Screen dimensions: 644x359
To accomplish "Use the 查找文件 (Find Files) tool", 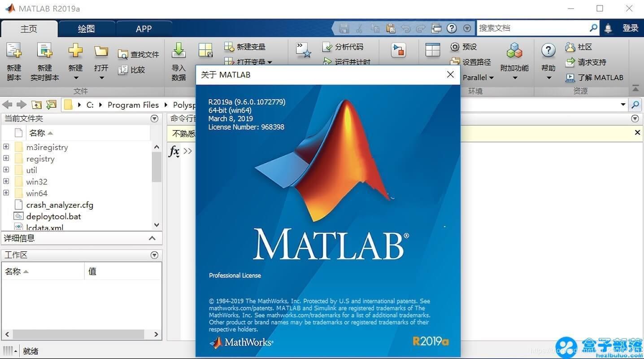I will [139, 53].
